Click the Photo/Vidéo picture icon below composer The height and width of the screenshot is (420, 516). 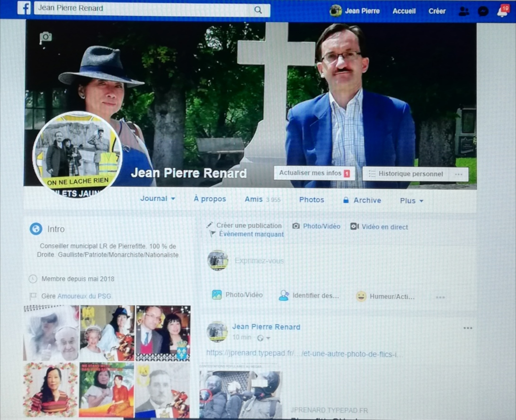pyautogui.click(x=216, y=294)
